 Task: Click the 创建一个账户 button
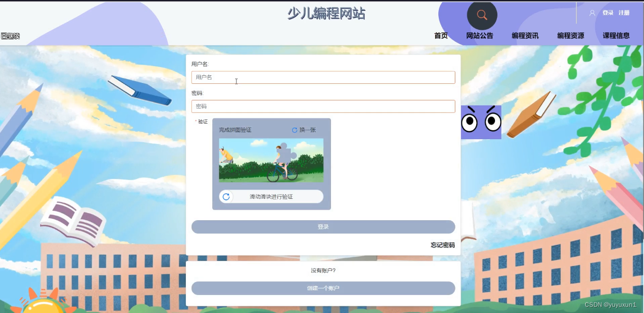coord(323,288)
